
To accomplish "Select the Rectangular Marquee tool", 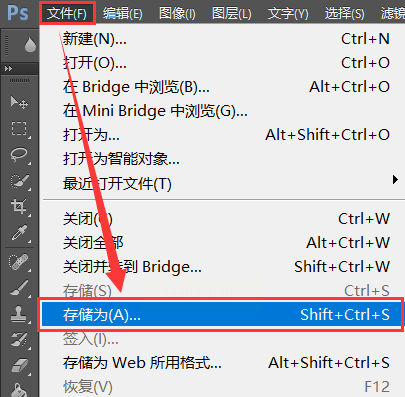I will 19,129.
